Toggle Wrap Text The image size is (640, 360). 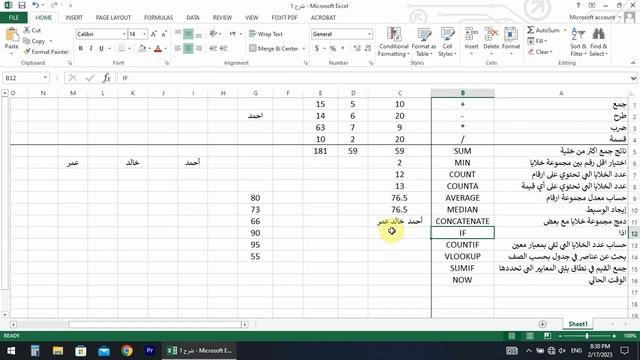pyautogui.click(x=266, y=34)
